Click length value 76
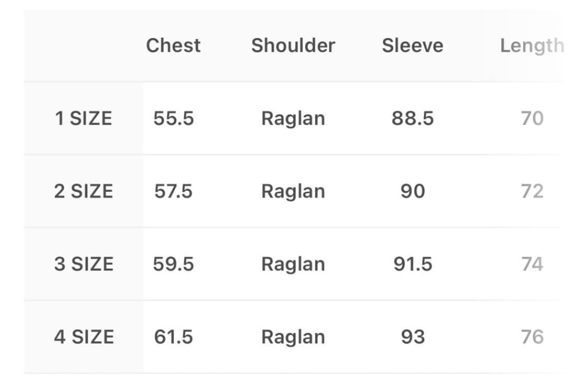The height and width of the screenshot is (387, 588). coord(532,337)
